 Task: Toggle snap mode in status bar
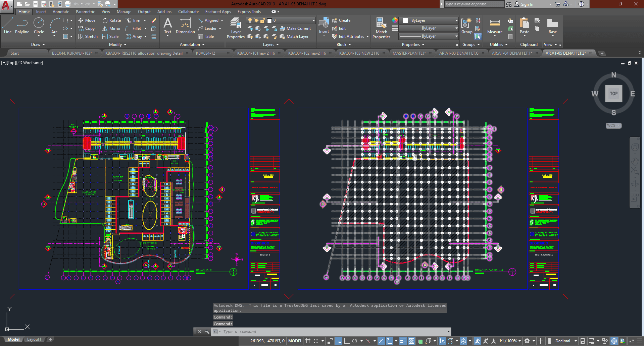coord(316,341)
